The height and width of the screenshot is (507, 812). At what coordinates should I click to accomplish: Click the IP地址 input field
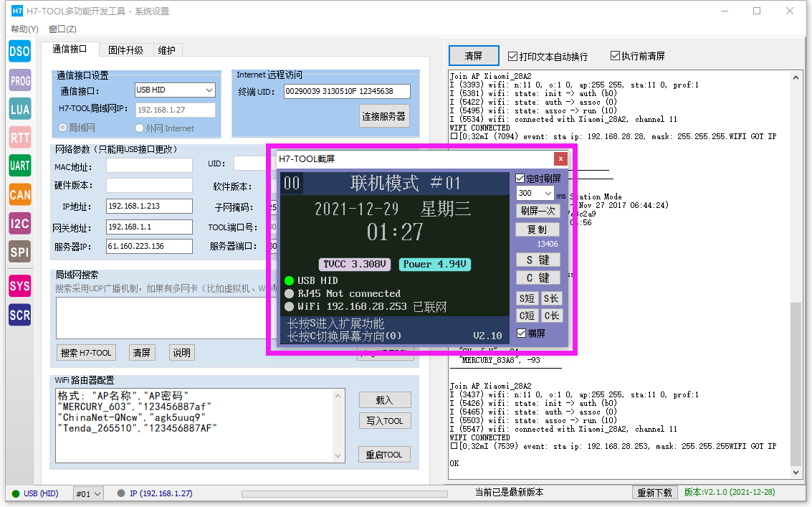click(149, 206)
